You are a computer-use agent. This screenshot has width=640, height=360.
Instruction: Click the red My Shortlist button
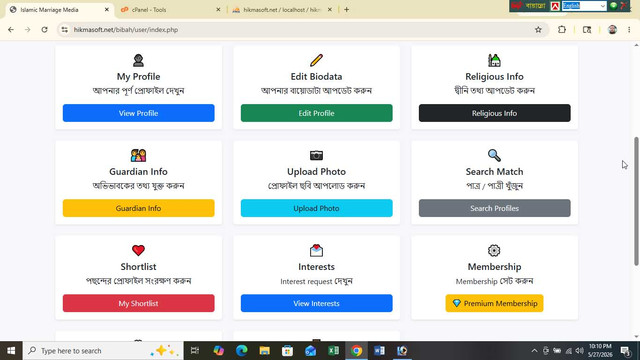[138, 303]
